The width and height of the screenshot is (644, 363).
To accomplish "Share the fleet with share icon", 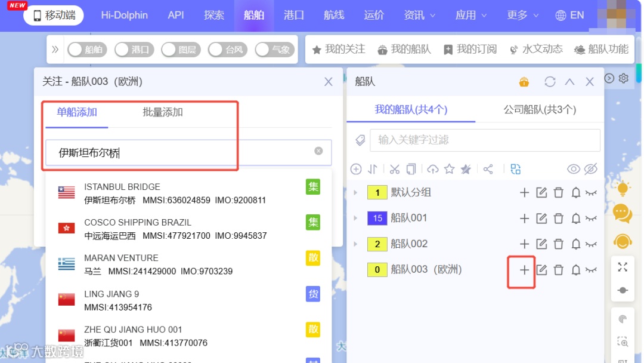I will 488,169.
